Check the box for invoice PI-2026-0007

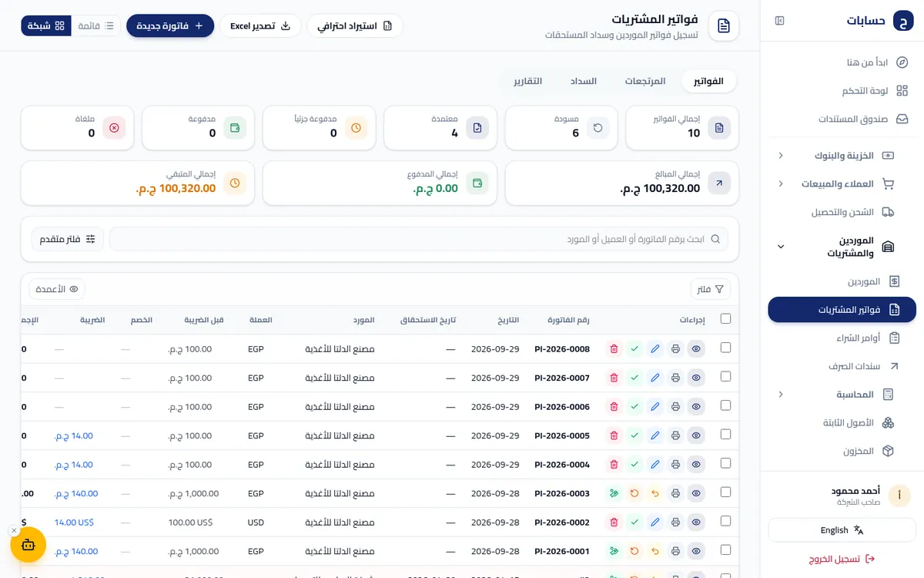pyautogui.click(x=725, y=377)
